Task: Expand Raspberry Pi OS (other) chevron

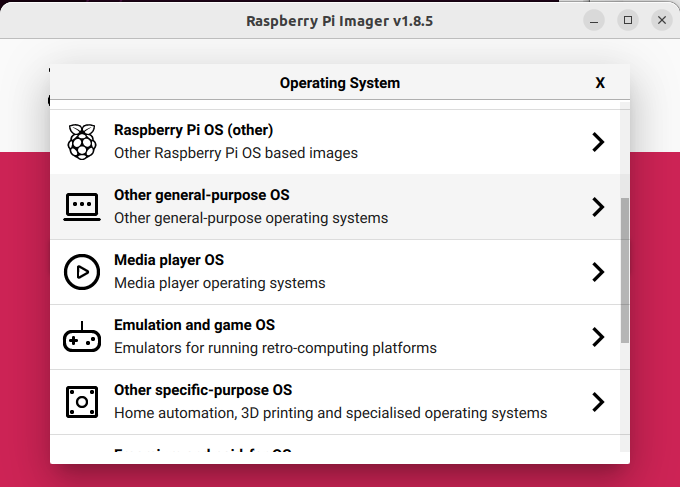Action: coord(598,142)
